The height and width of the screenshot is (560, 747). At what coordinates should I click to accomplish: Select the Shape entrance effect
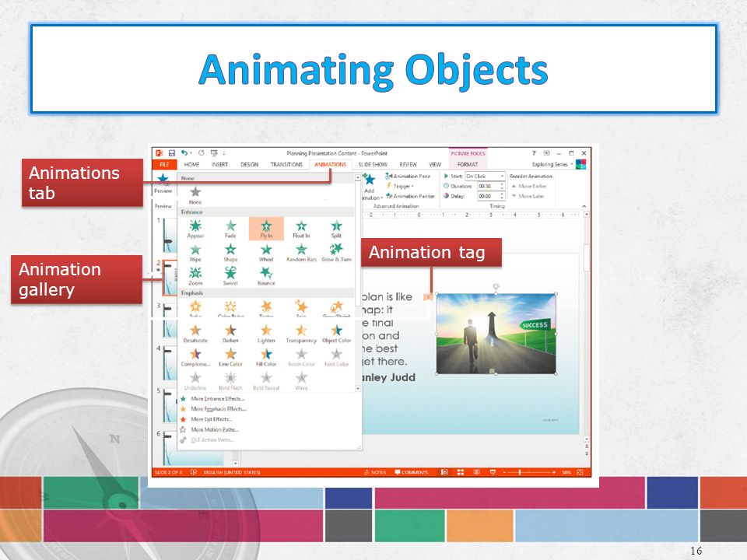(230, 253)
